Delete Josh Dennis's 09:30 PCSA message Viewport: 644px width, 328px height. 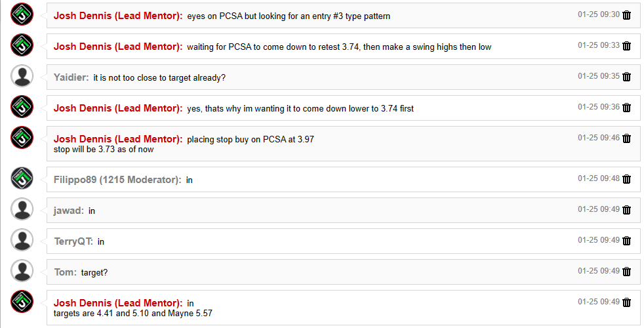[x=626, y=15]
